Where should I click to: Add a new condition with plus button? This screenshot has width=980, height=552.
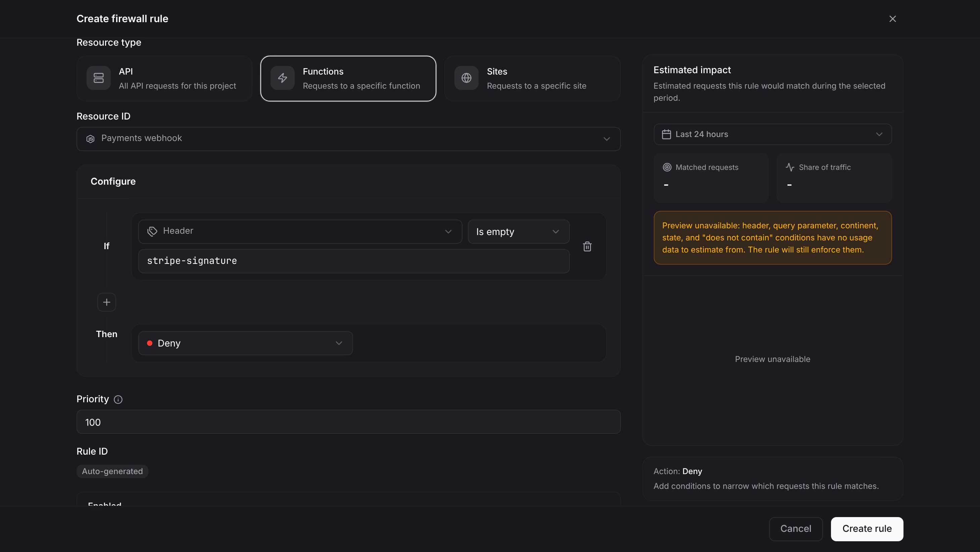point(106,302)
